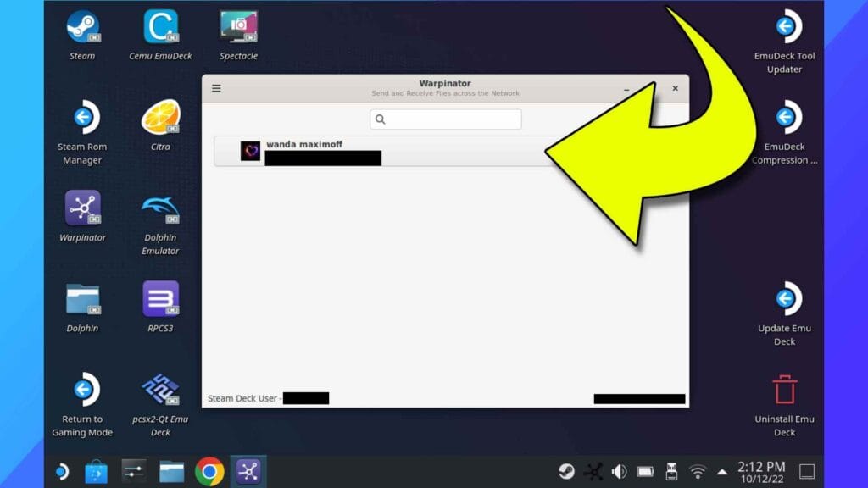Image resolution: width=868 pixels, height=488 pixels.
Task: Open Google Chrome from the taskbar
Action: coord(209,471)
